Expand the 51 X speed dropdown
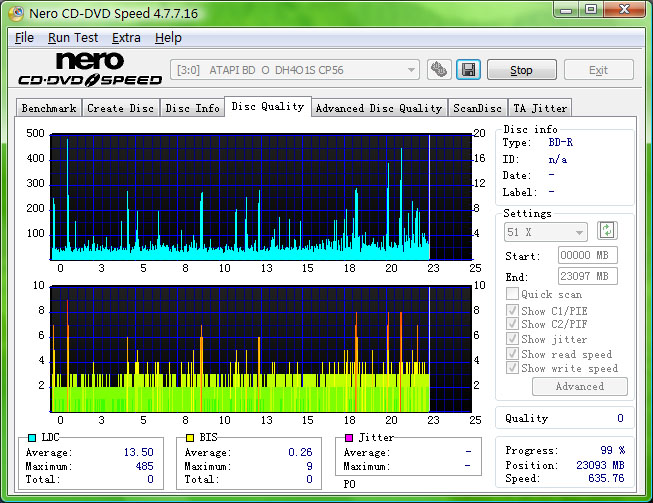 tap(546, 232)
